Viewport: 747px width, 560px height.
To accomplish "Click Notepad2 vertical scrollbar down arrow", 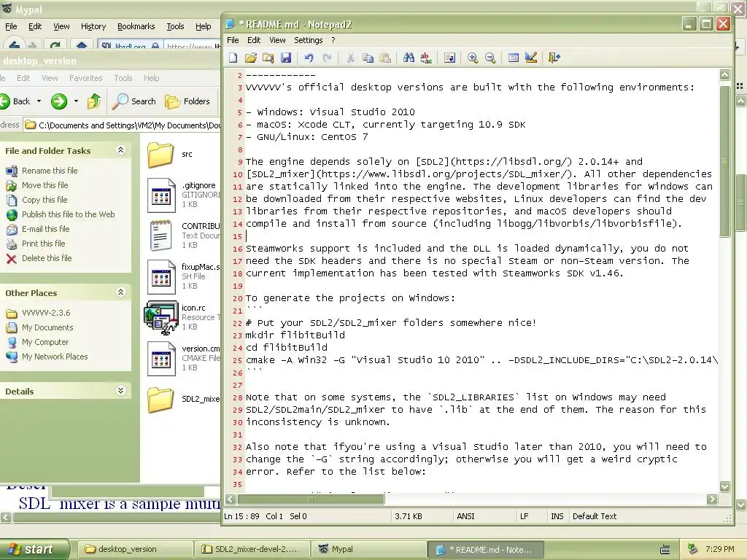I will [x=724, y=486].
